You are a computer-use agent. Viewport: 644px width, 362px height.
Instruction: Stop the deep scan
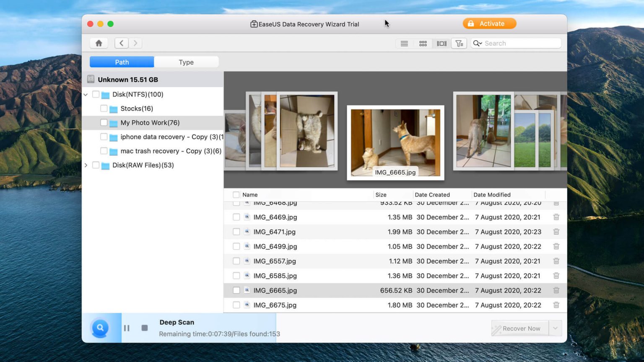(x=145, y=328)
